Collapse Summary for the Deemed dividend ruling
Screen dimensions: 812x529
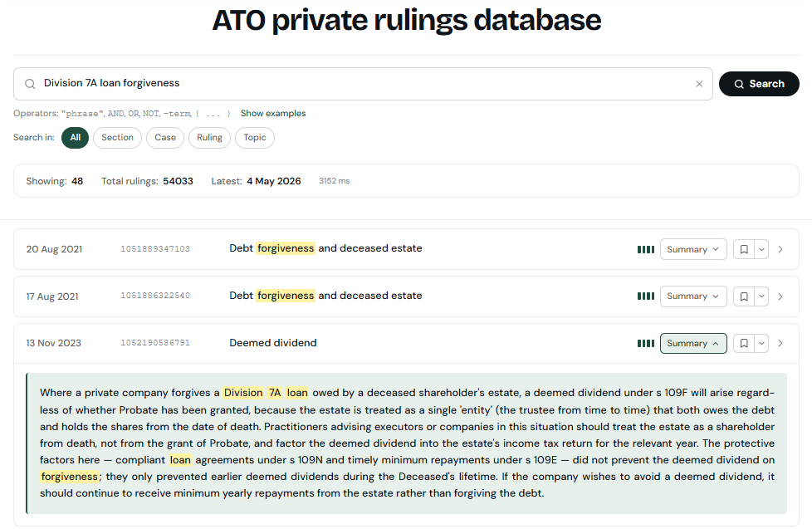[693, 343]
